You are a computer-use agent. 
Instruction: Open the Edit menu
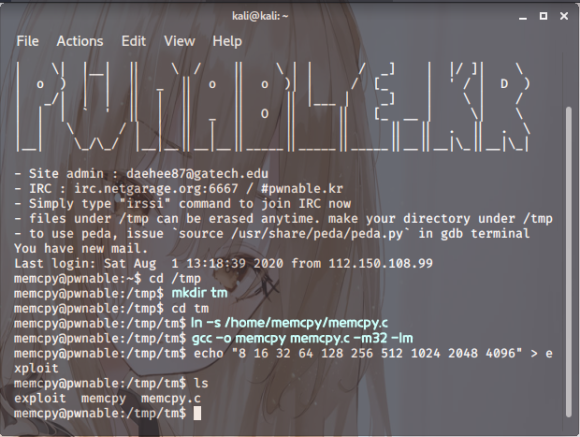[134, 41]
